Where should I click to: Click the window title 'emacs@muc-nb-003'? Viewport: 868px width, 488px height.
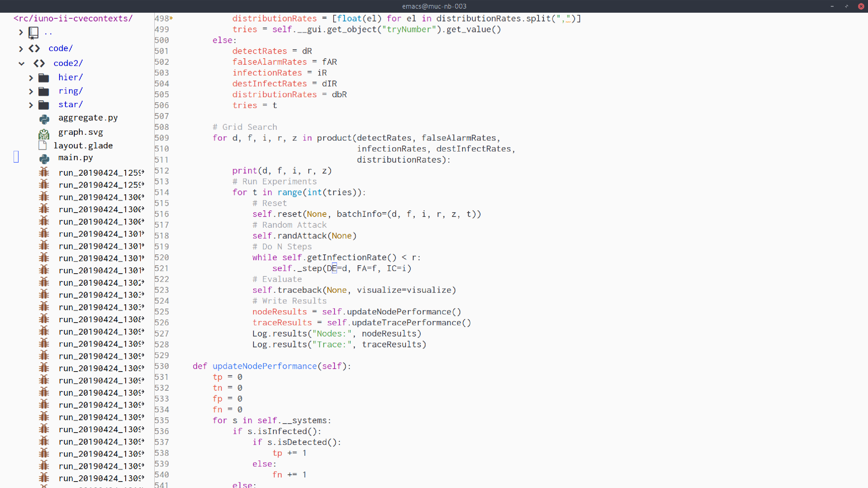434,6
